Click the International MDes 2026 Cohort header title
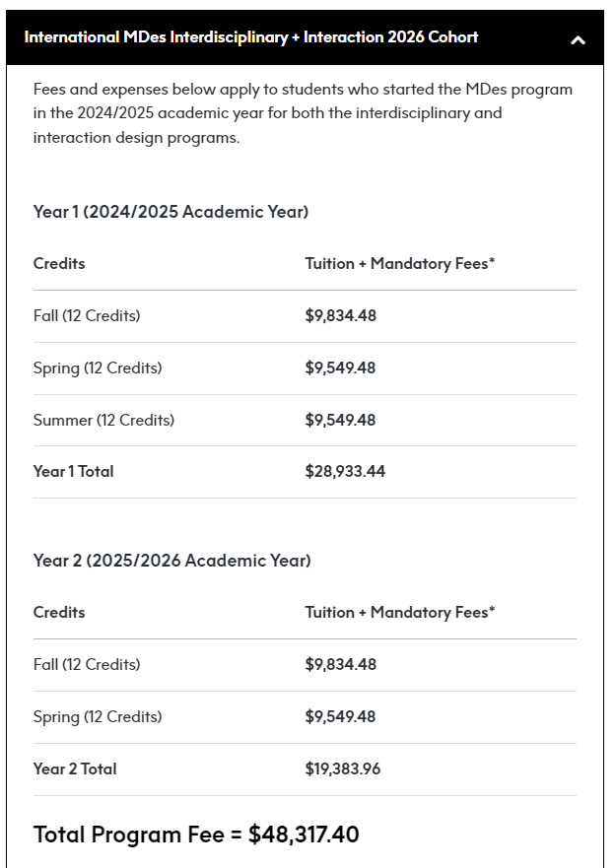This screenshot has height=868, width=615. click(x=251, y=37)
